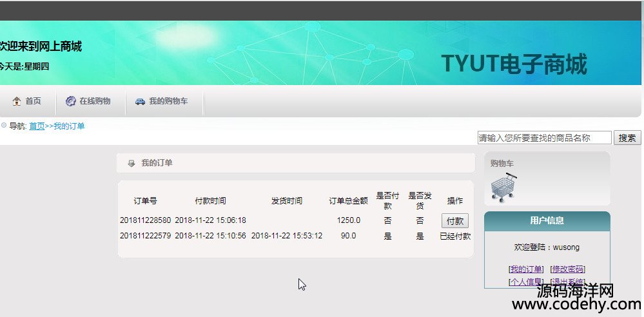Click the 欢迎登陆：wusong greeting text
Image resolution: width=644 pixels, height=317 pixels.
(547, 247)
